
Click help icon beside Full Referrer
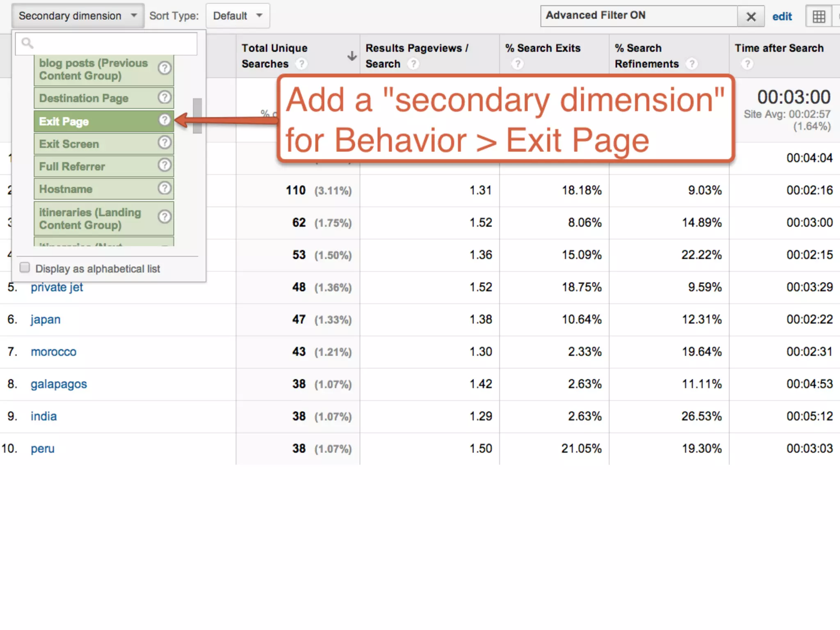coord(164,165)
